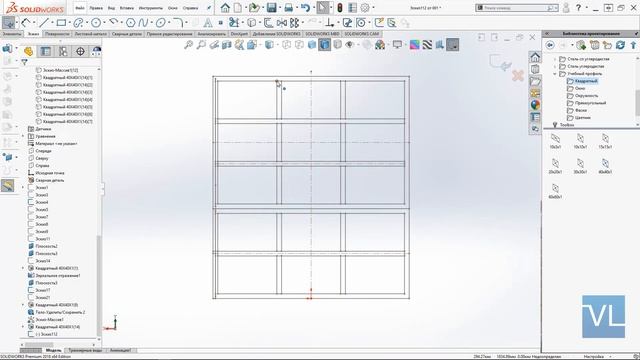The height and width of the screenshot is (360, 640).
Task: Select the Corner Rectangle sketch tool
Action: (61, 23)
